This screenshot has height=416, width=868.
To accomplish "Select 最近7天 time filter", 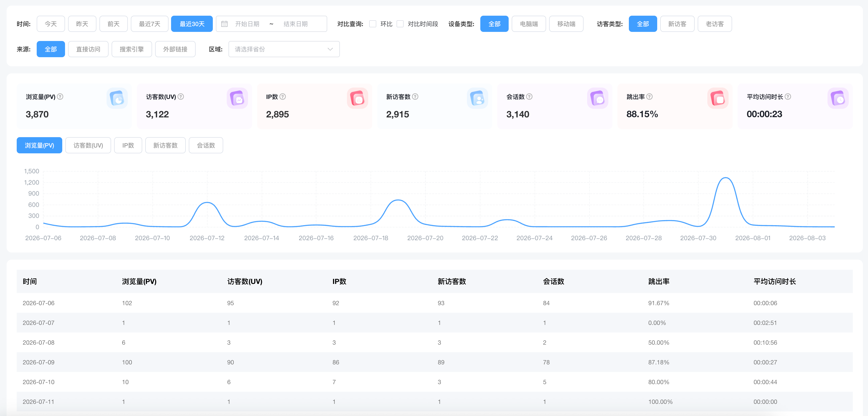I will 150,24.
